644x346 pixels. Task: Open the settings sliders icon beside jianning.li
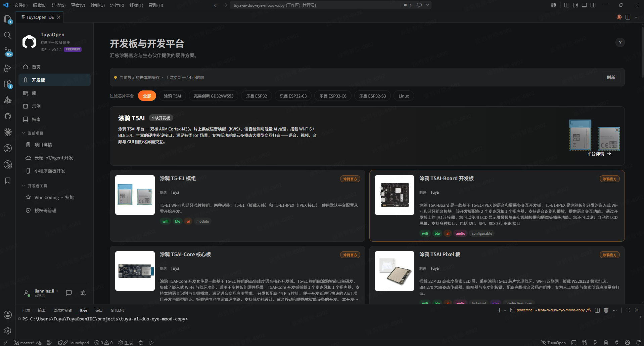(83, 293)
